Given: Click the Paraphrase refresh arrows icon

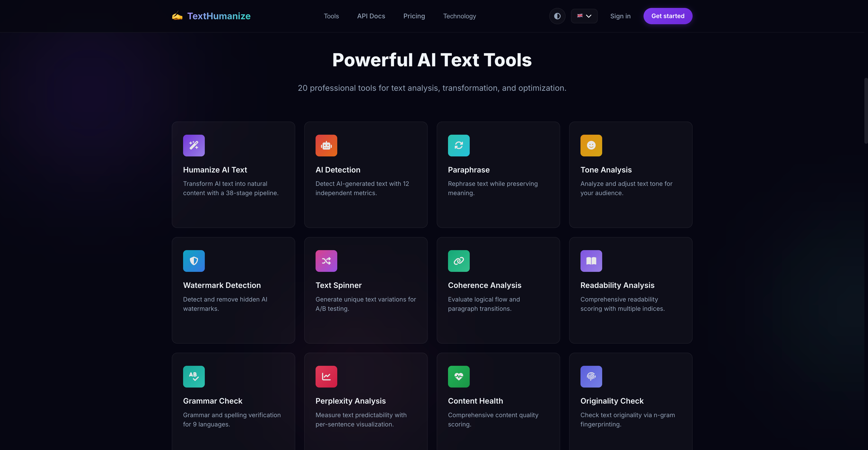Looking at the screenshot, I should tap(459, 145).
